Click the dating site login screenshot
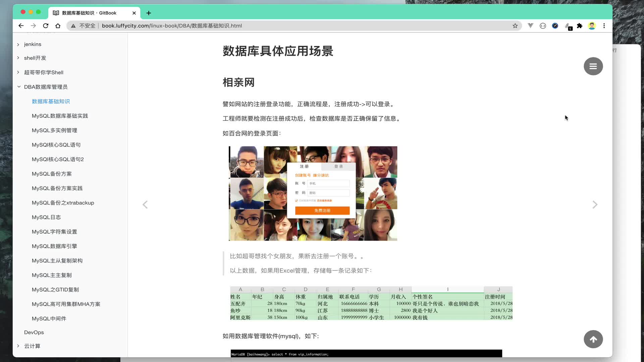The width and height of the screenshot is (644, 362). pos(313,193)
